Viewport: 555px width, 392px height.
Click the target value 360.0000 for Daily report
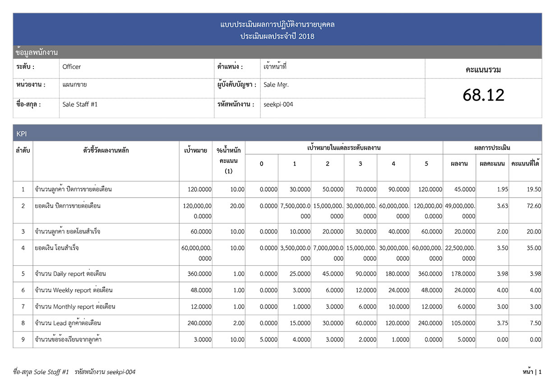[x=199, y=274]
